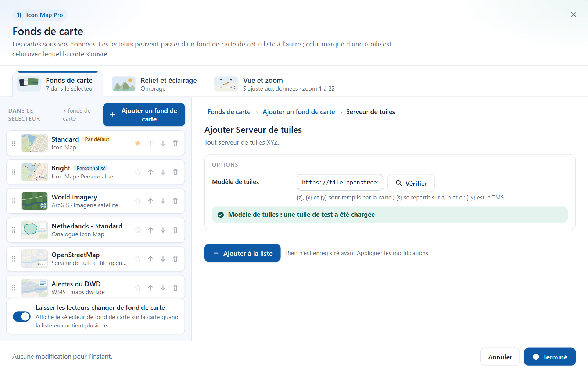Star World Imagery as default basemap
The image size is (588, 372).
[x=138, y=201]
